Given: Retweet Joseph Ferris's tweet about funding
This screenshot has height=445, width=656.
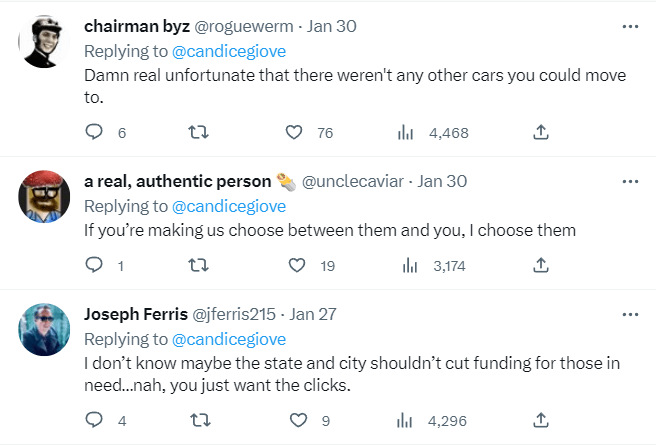Looking at the screenshot, I should [x=200, y=420].
